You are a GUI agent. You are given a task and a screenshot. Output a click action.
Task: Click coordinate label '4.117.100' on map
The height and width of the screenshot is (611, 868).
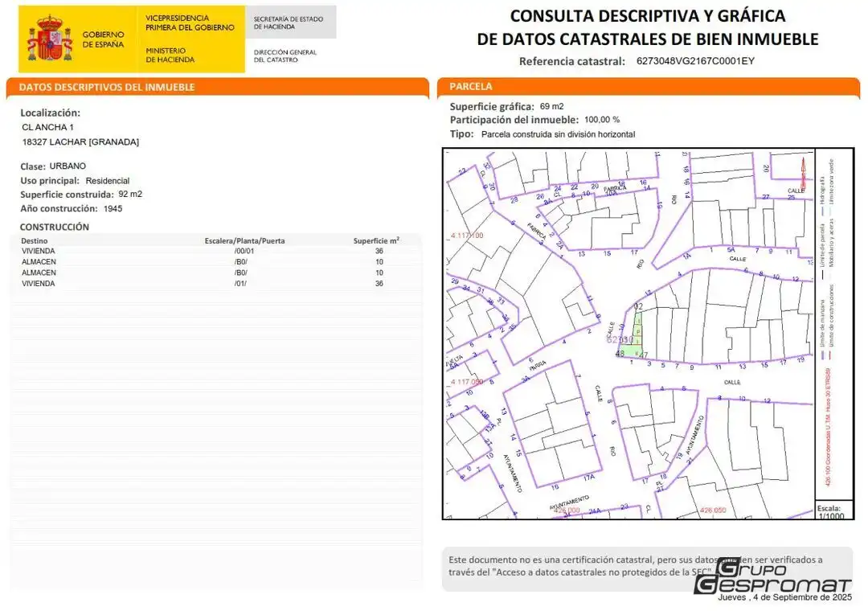(467, 236)
